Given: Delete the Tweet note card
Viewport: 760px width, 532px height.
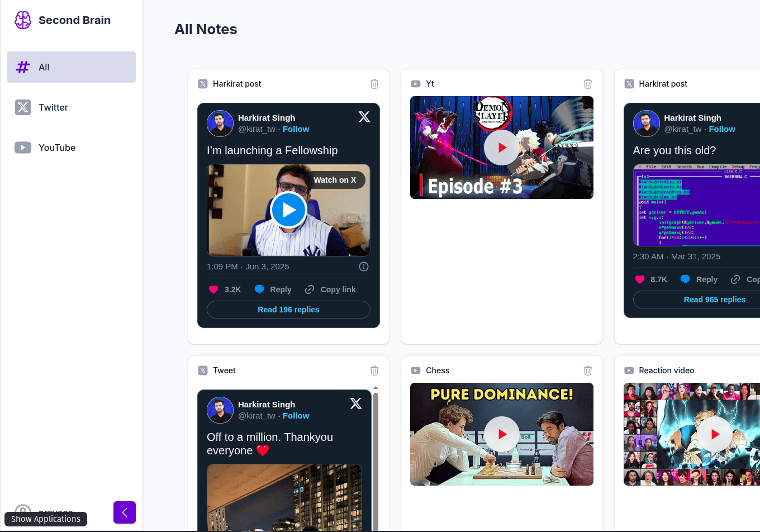Looking at the screenshot, I should [374, 370].
